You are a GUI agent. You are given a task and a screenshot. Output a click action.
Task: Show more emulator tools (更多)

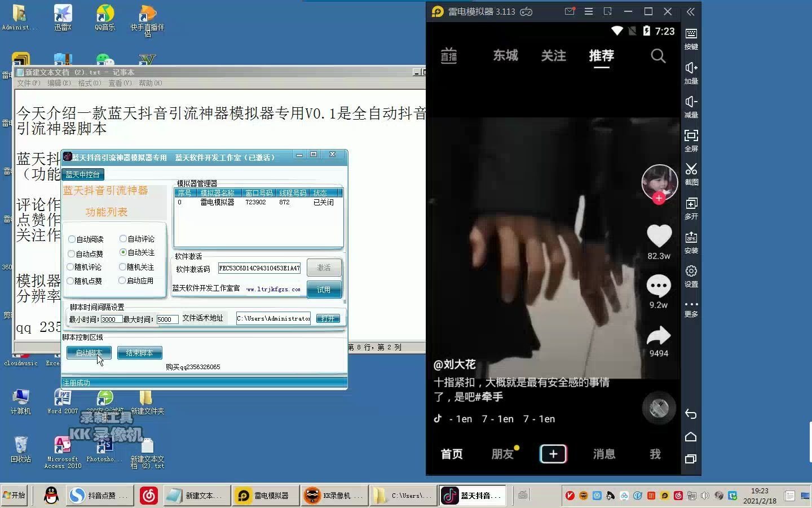pos(691,309)
